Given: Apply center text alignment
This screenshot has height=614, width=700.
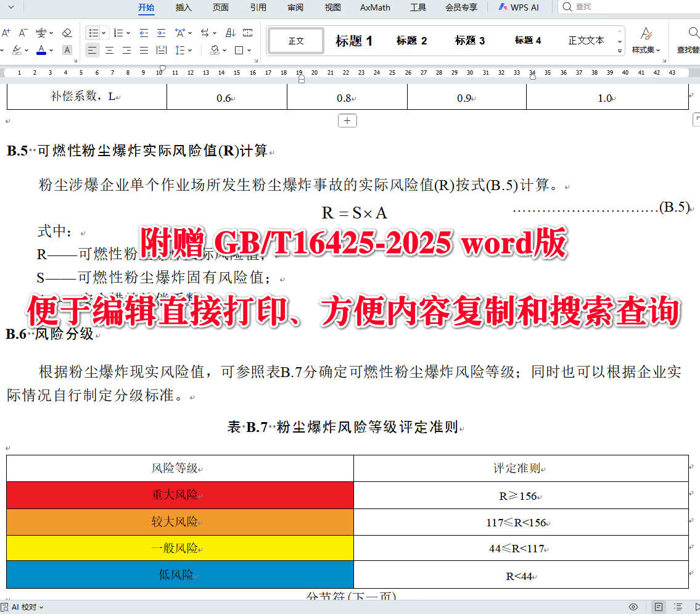Looking at the screenshot, I should (x=109, y=50).
